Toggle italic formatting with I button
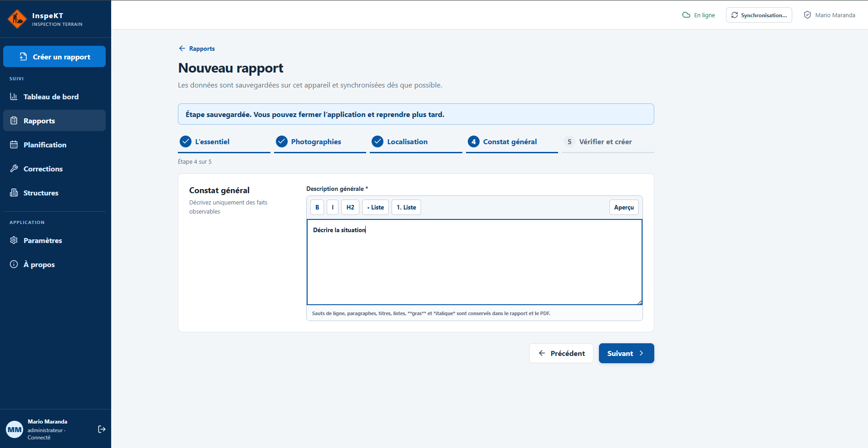868x448 pixels. (x=333, y=207)
